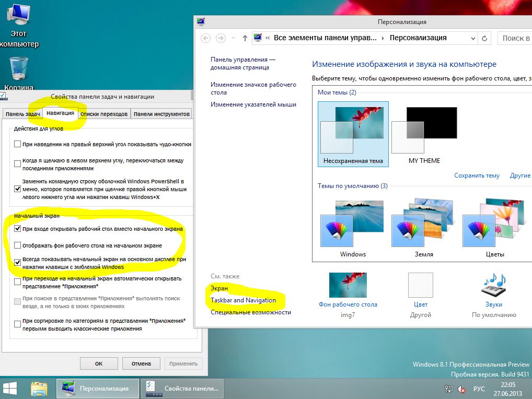Enable desktop background on Start screen checkbox
This screenshot has width=532, height=399.
(x=18, y=245)
